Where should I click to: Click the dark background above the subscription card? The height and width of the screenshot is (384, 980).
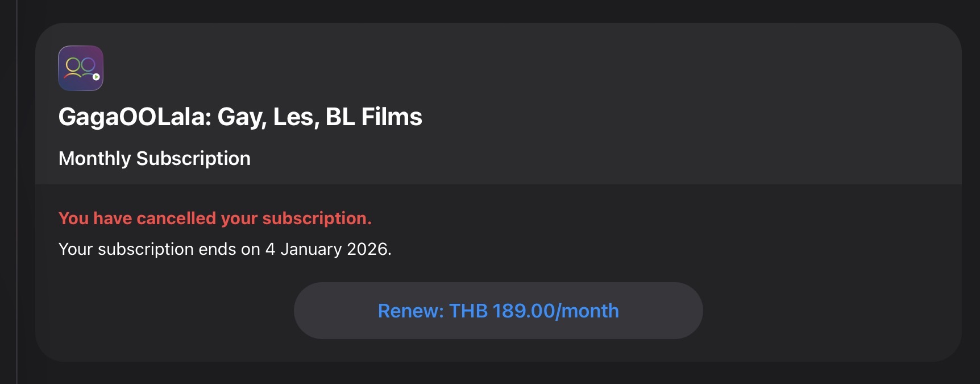tap(489, 10)
